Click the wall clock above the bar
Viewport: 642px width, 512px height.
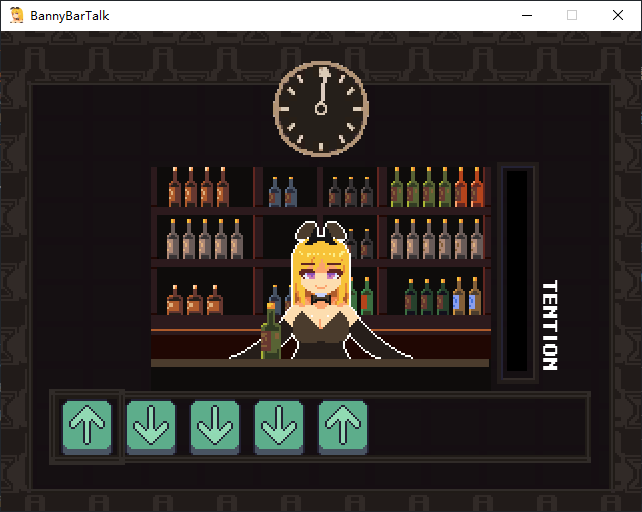click(321, 109)
